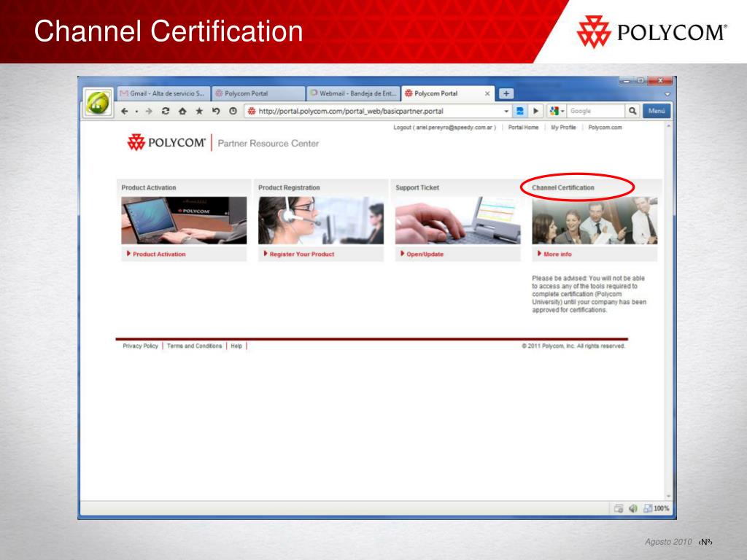Open the My Profile link
The height and width of the screenshot is (560, 747).
[x=563, y=128]
